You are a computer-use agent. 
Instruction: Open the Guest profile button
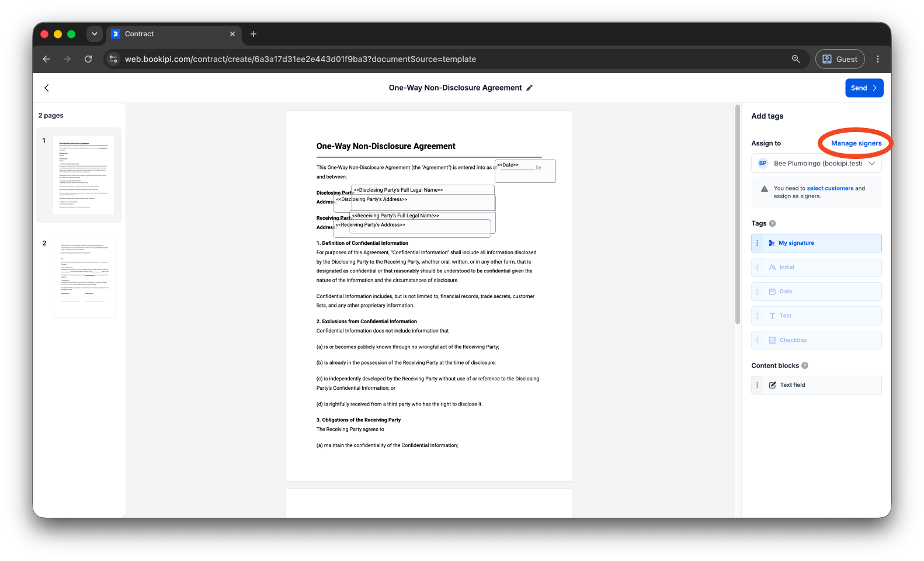(840, 59)
